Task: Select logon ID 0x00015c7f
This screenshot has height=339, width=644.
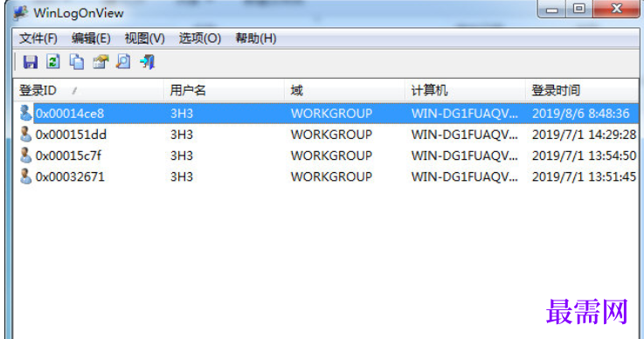Action: (68, 156)
